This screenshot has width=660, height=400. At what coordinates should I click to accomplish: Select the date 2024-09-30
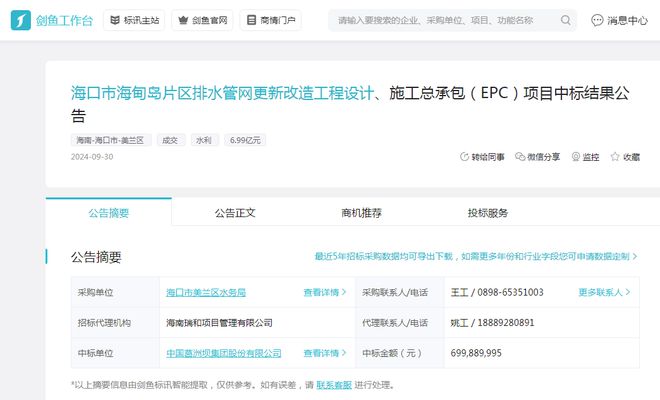coord(92,157)
